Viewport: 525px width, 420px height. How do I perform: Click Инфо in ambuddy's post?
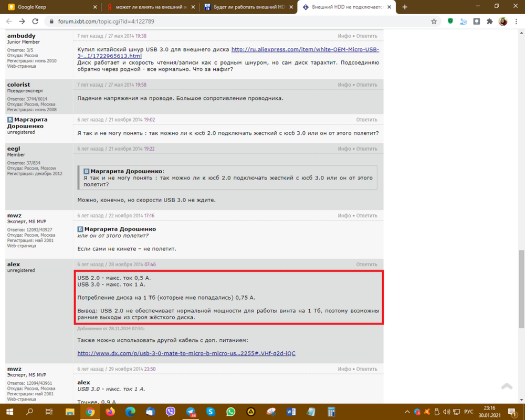click(344, 36)
